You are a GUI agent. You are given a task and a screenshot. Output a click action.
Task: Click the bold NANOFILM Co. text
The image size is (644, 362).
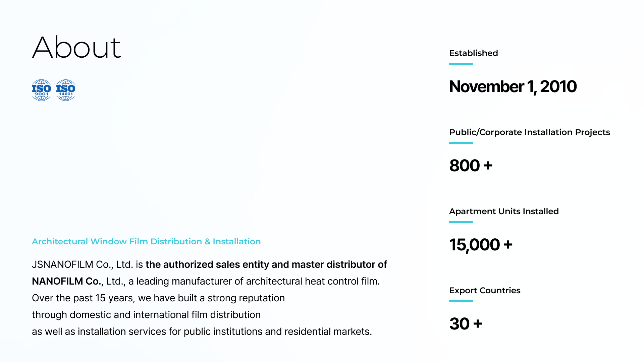[67, 281]
